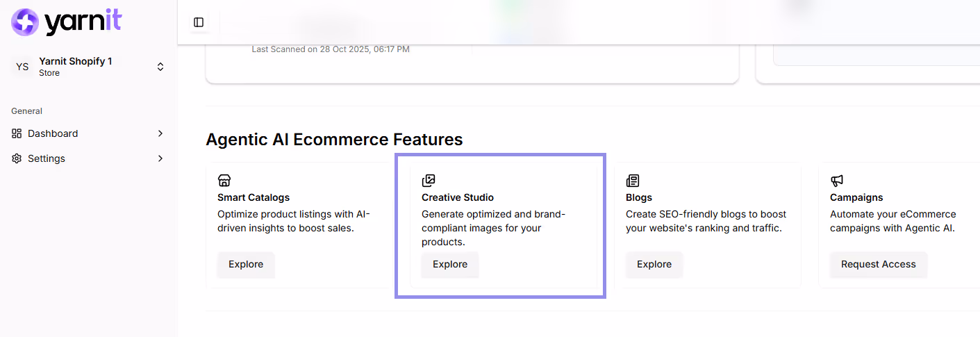
Task: Click the Creative Studio image icon
Action: coord(429,181)
